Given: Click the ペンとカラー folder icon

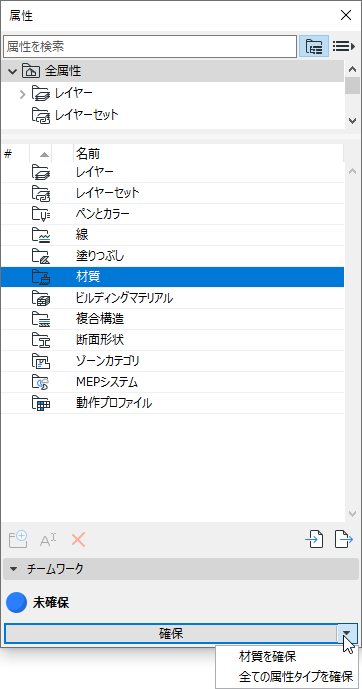Looking at the screenshot, I should [x=41, y=214].
